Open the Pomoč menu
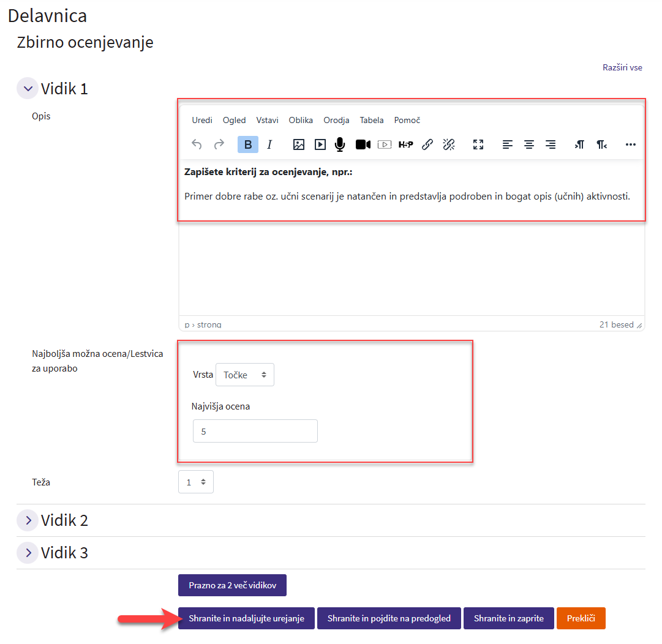The image size is (662, 644). (x=407, y=120)
